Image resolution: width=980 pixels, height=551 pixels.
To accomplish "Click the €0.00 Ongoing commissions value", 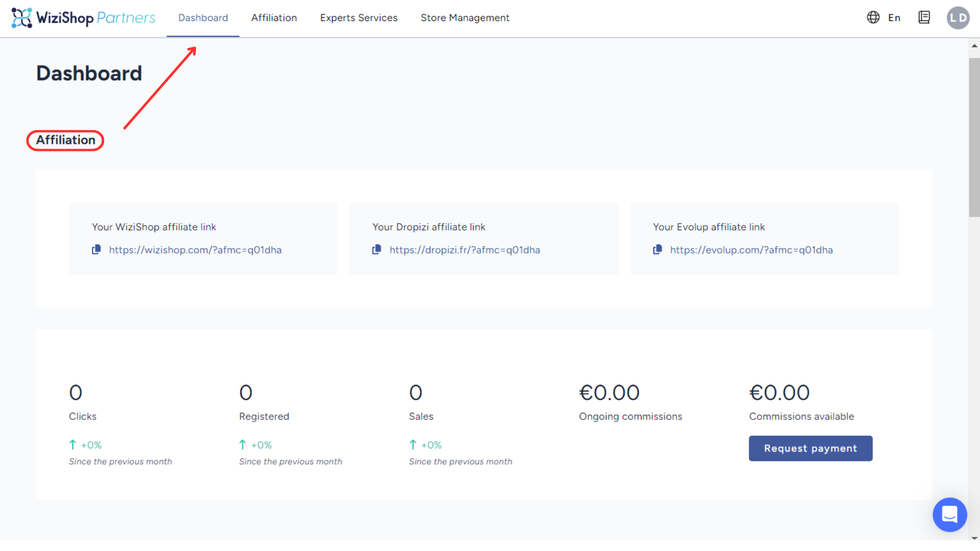I will coord(609,393).
